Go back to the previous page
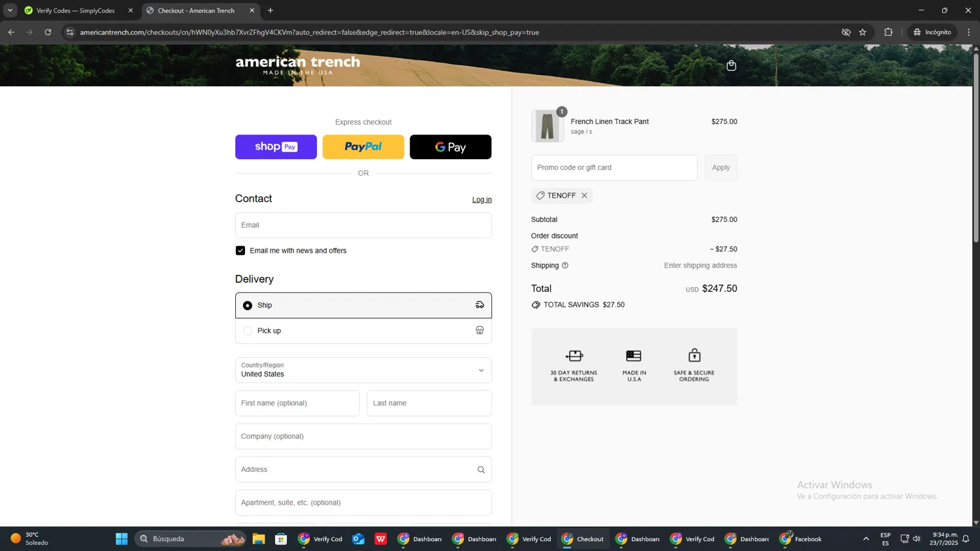This screenshot has width=980, height=551. coord(11,32)
